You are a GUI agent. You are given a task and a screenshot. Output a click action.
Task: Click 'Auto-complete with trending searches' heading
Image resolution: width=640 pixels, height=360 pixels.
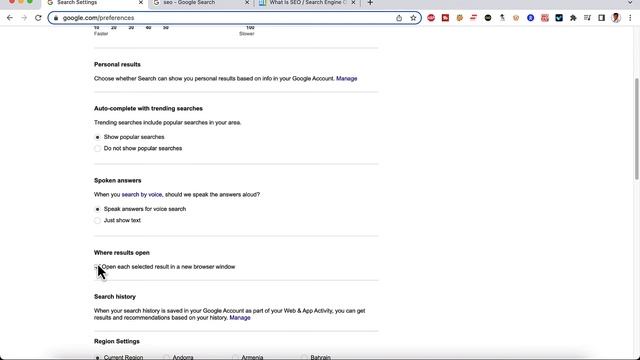click(x=148, y=109)
